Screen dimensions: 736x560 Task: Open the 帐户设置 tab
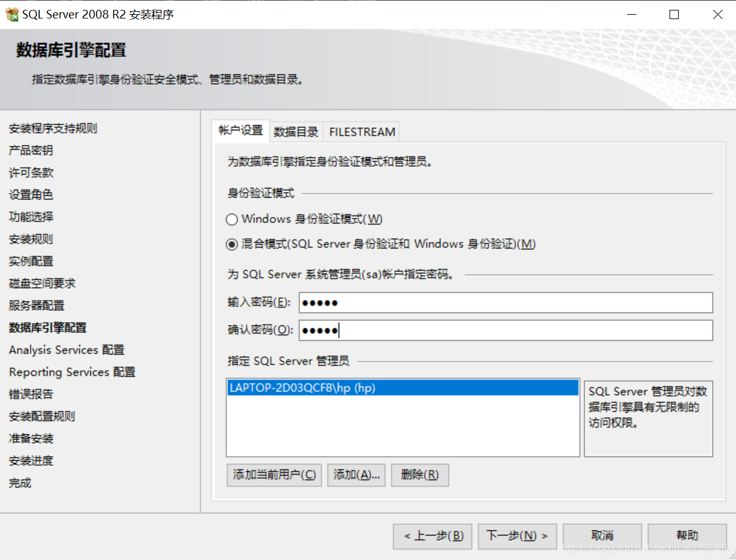(x=241, y=130)
